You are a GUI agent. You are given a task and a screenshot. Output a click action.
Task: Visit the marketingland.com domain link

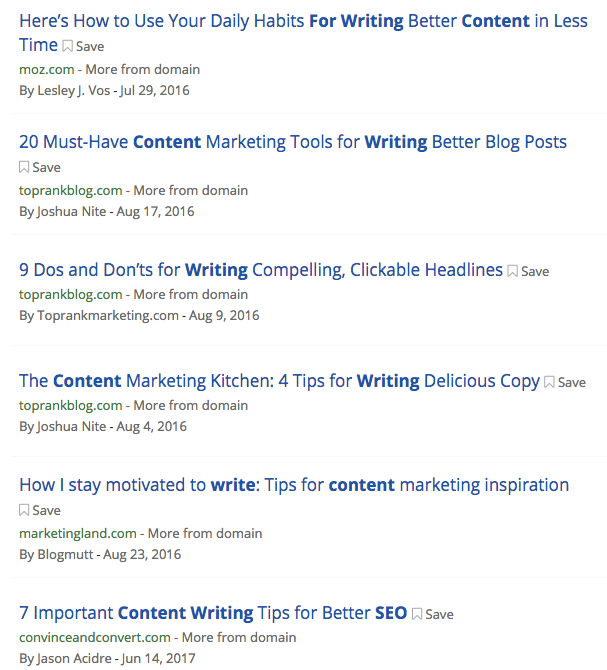point(77,533)
